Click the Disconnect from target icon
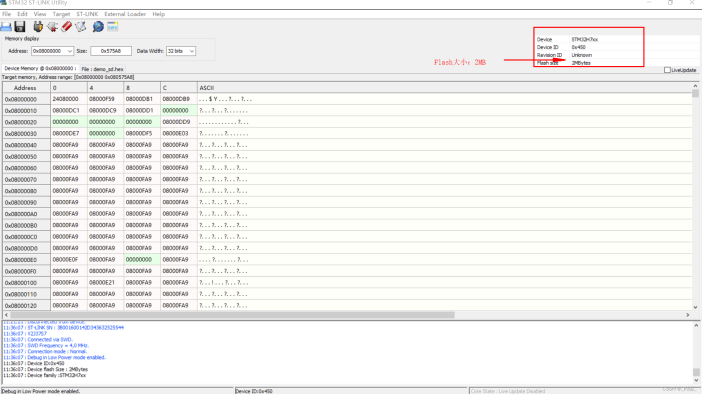Image resolution: width=702 pixels, height=394 pixels. [x=52, y=27]
